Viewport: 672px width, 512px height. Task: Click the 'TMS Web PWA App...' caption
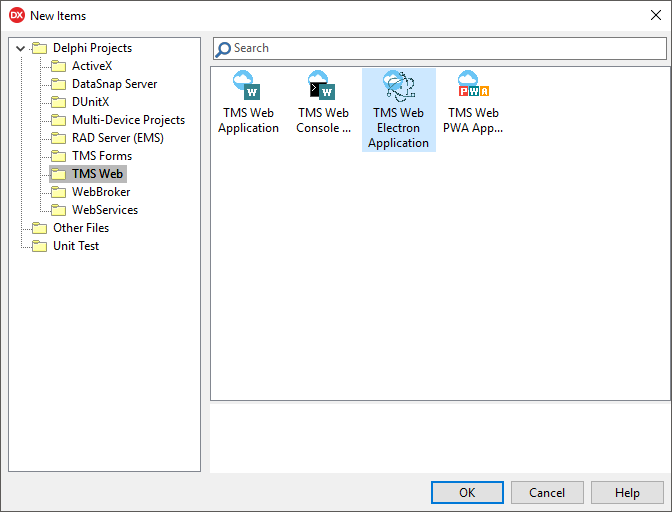coord(473,120)
